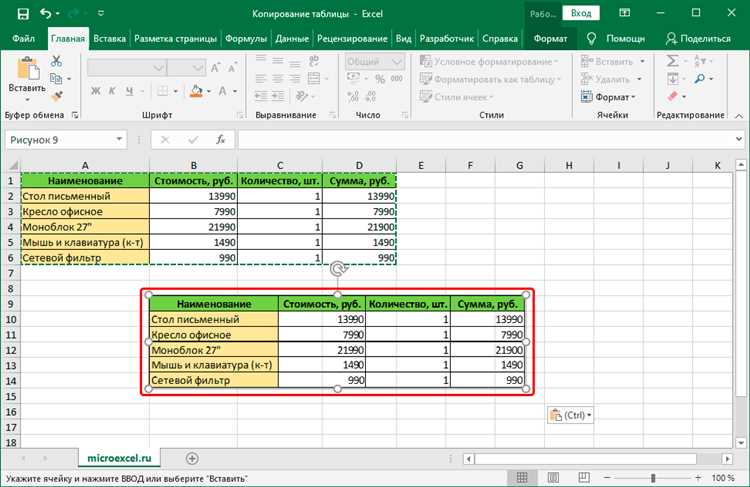Open the Файл tab
The image size is (750, 487).
23,38
